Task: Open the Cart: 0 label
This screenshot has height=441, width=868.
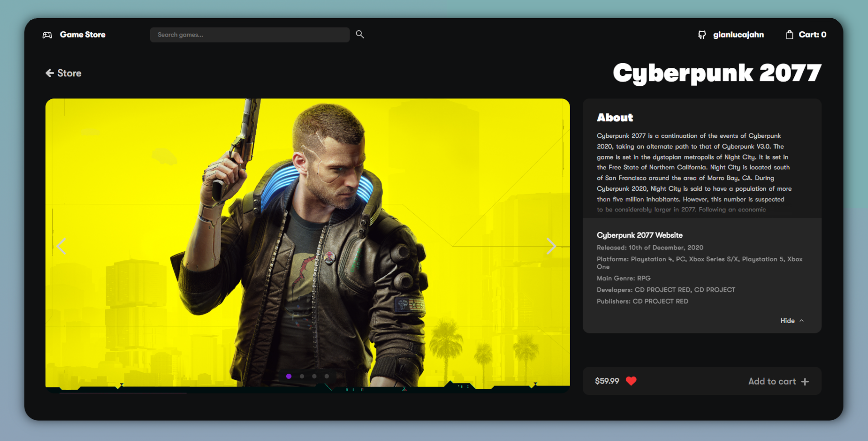Action: (x=812, y=35)
